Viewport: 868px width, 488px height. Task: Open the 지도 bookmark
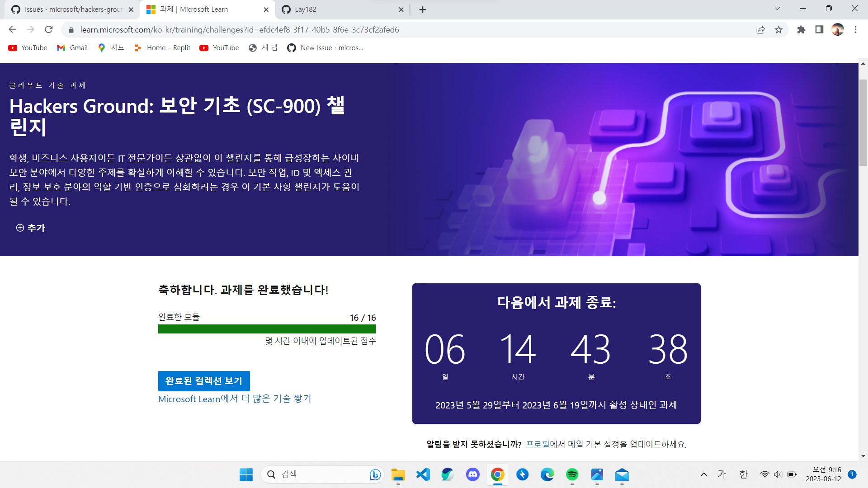(x=111, y=47)
